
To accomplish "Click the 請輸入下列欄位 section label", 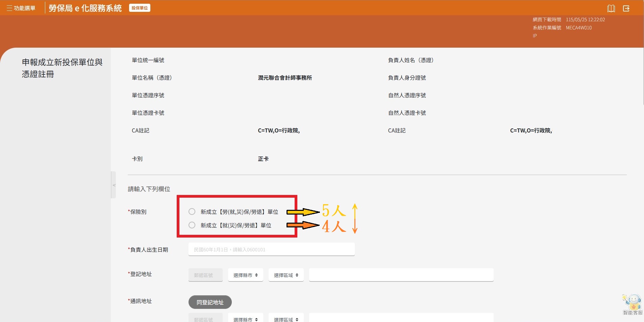I will 149,189.
